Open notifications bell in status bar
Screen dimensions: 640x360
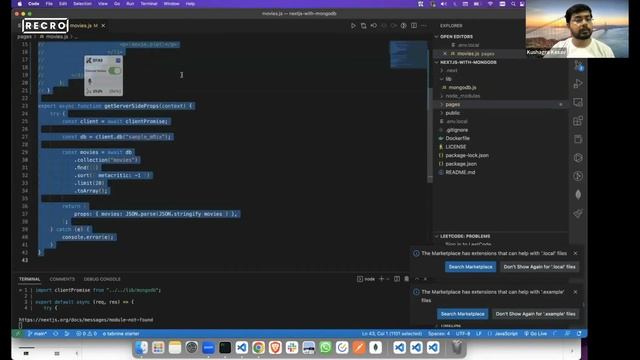pyautogui.click(x=579, y=333)
